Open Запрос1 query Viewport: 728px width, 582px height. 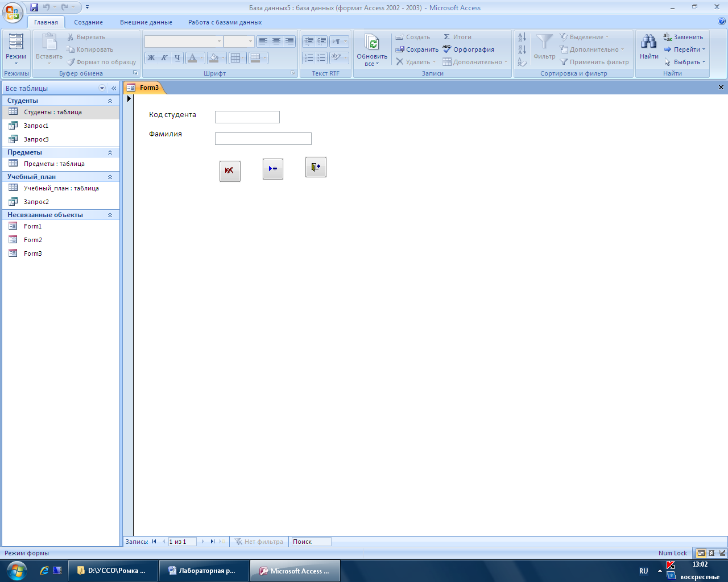click(x=60, y=126)
